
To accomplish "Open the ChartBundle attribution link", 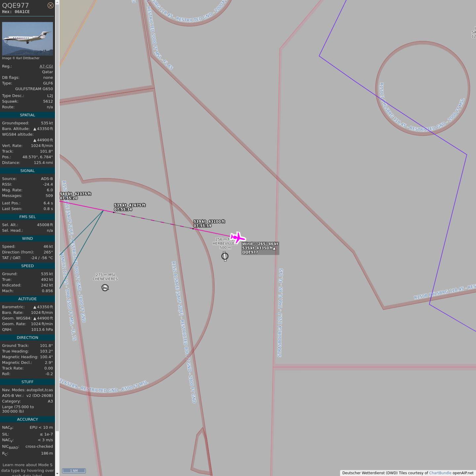I will (440, 473).
